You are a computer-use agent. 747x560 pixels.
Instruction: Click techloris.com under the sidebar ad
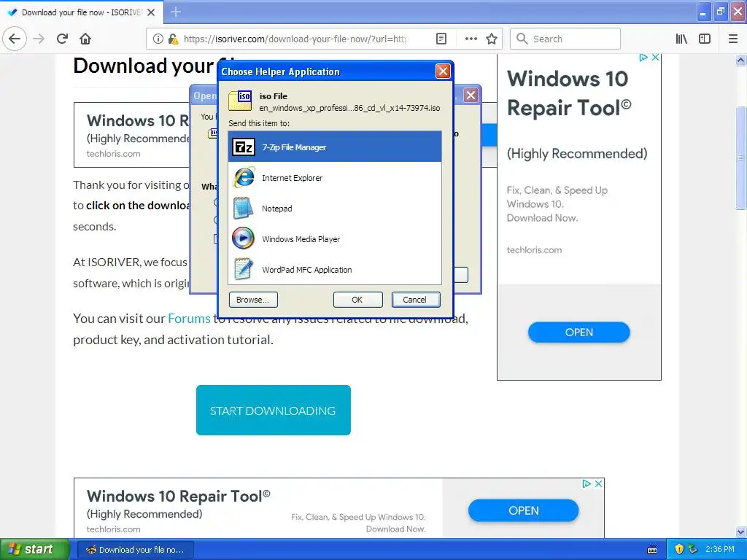tap(534, 249)
